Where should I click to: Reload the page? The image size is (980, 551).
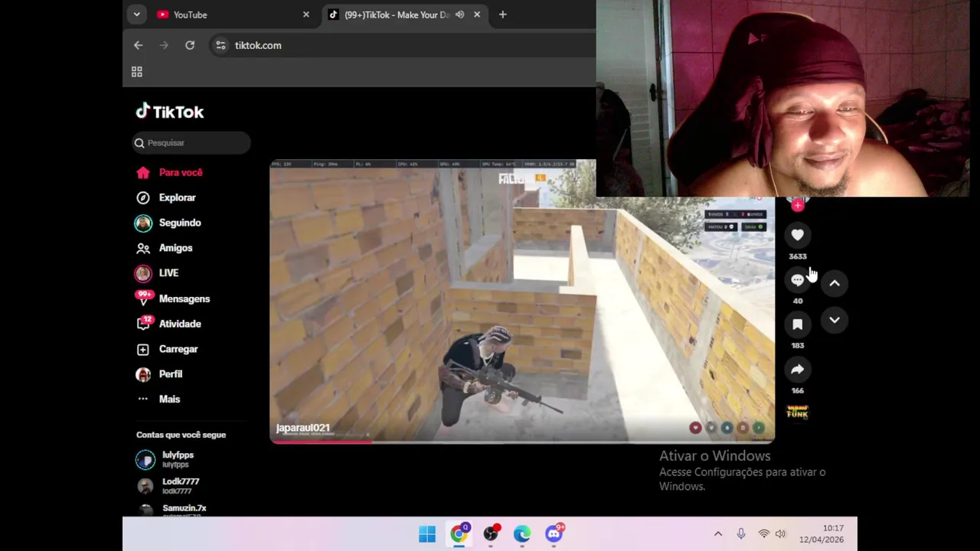pos(190,45)
